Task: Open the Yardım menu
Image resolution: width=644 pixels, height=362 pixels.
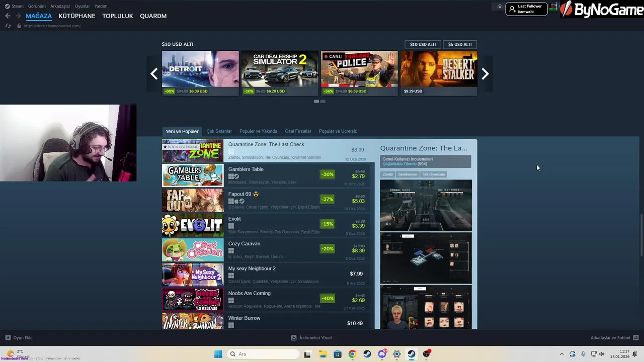Action: [101, 6]
